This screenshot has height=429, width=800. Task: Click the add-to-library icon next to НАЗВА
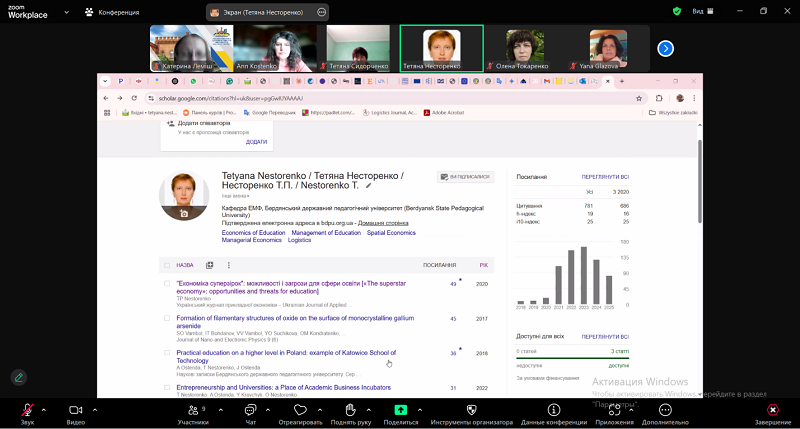209,265
